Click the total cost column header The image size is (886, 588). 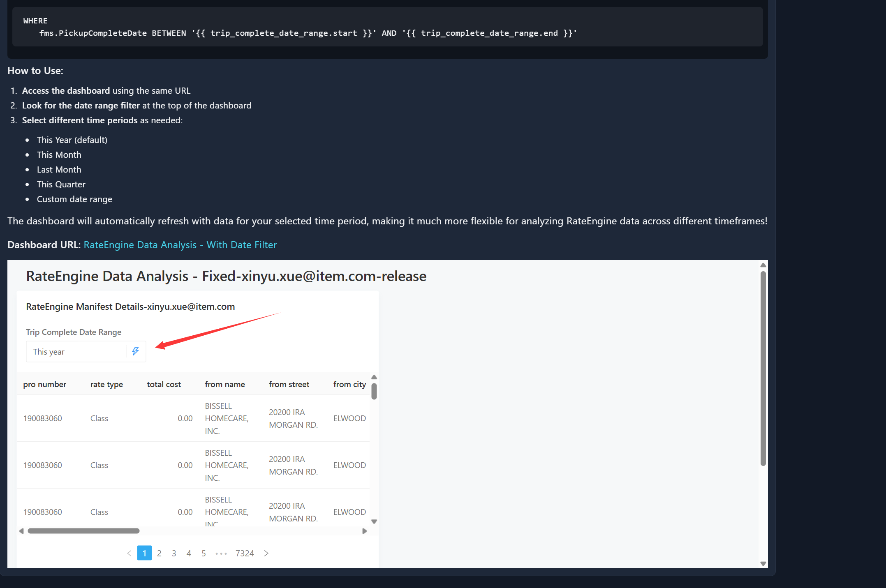click(164, 384)
